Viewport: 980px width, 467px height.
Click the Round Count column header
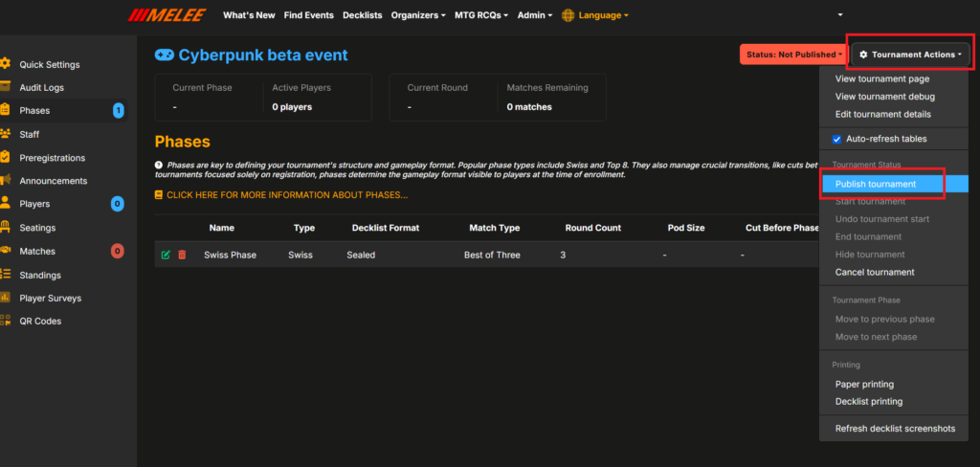coord(593,228)
